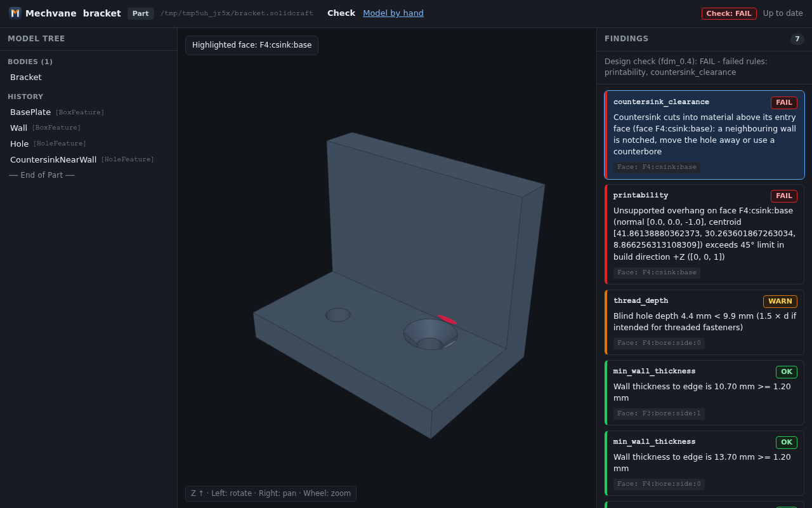Viewport: 812px width, 508px height.
Task: Click the viewport navigation hint bar
Action: point(271,493)
